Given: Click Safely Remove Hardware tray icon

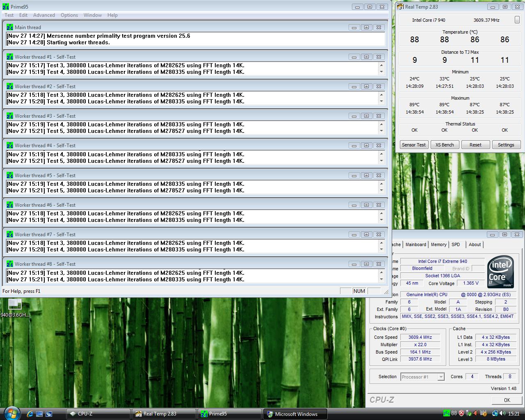Looking at the screenshot, I should (469, 413).
